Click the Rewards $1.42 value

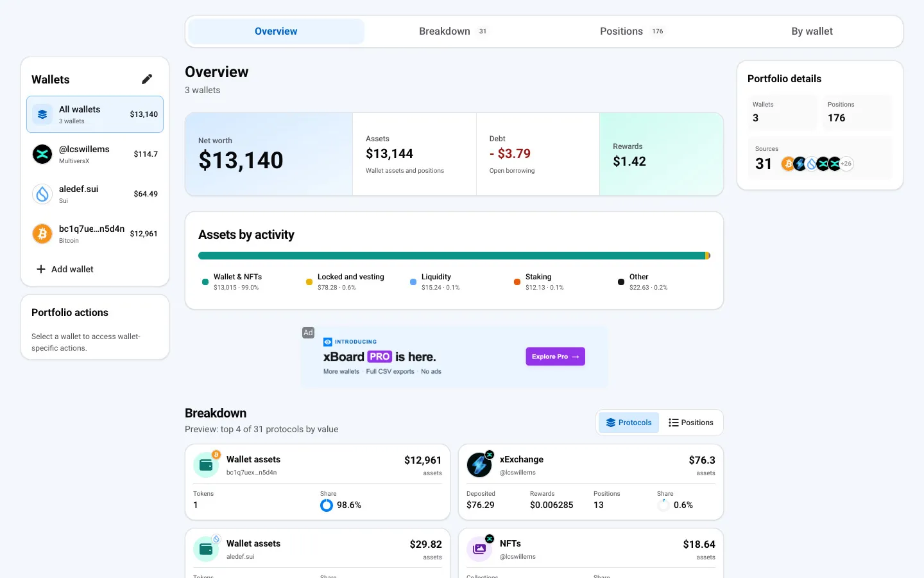[629, 161]
